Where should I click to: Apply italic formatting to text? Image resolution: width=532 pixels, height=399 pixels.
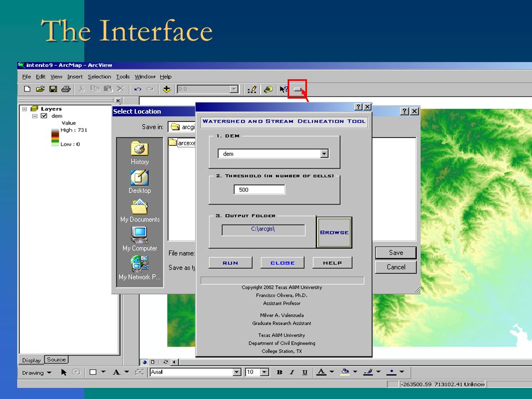[x=292, y=372]
